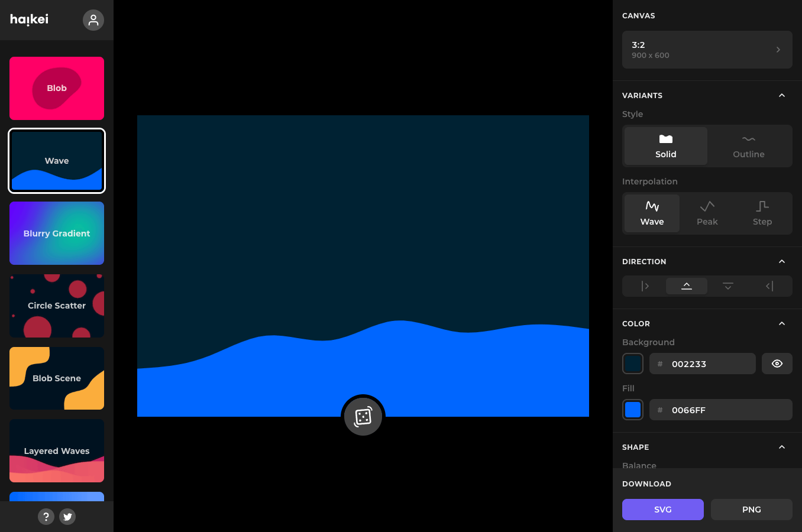Viewport: 802px width, 532px height.
Task: Collapse the VARIANTS section
Action: [782, 95]
